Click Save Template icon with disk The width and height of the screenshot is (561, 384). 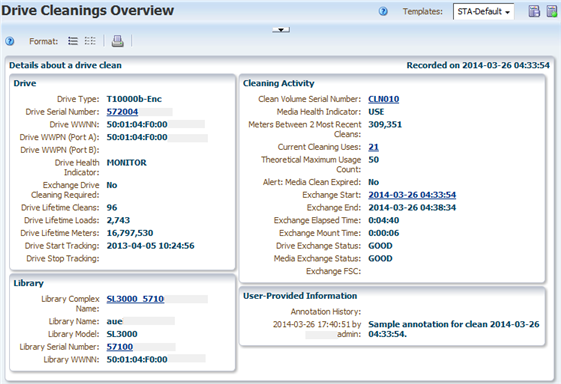point(534,11)
